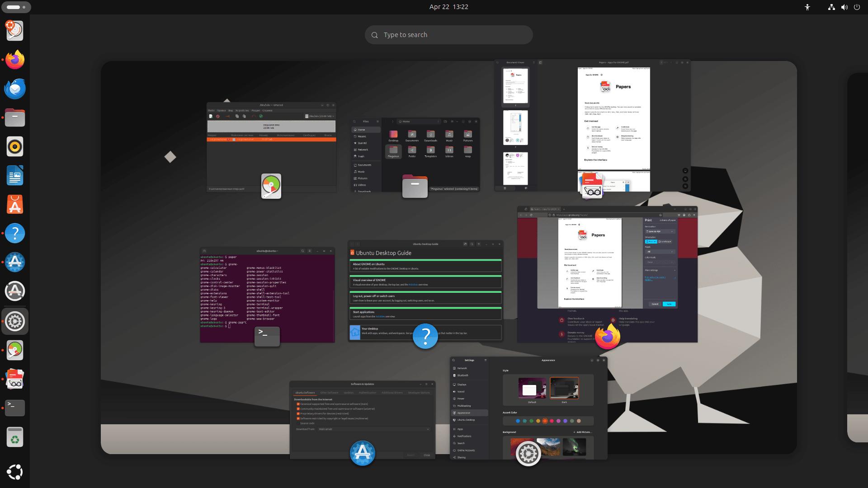Click GParted apply operations green checkmark icon
This screenshot has width=868, height=488.
[x=261, y=116]
